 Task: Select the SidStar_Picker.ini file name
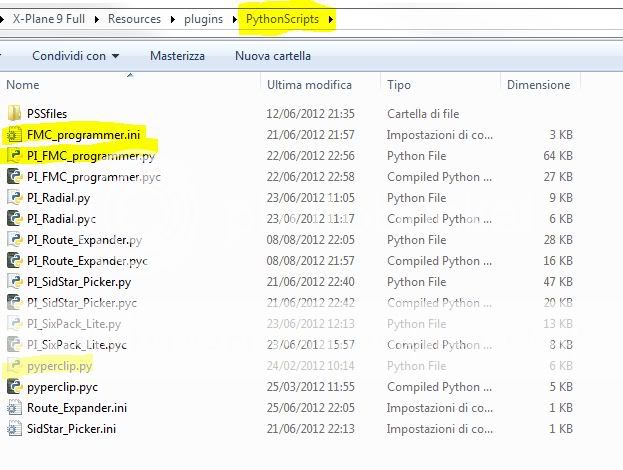tap(72, 429)
